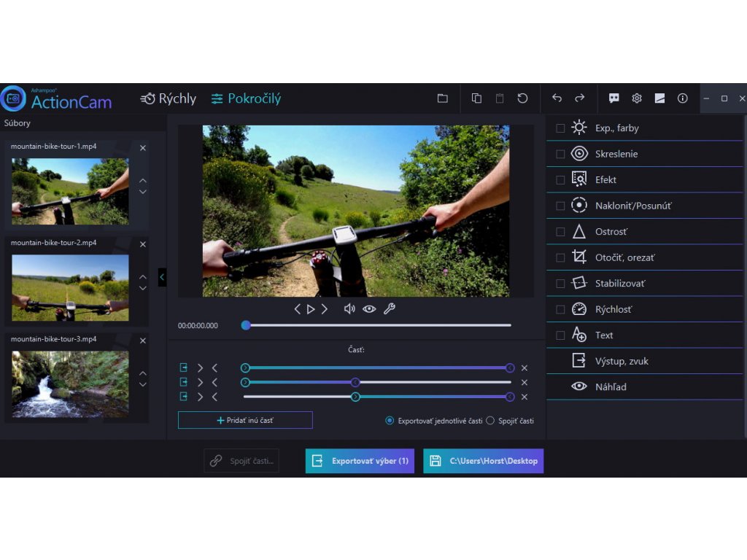The width and height of the screenshot is (747, 560).
Task: Tick the Skreslenie checkbox
Action: click(x=560, y=154)
